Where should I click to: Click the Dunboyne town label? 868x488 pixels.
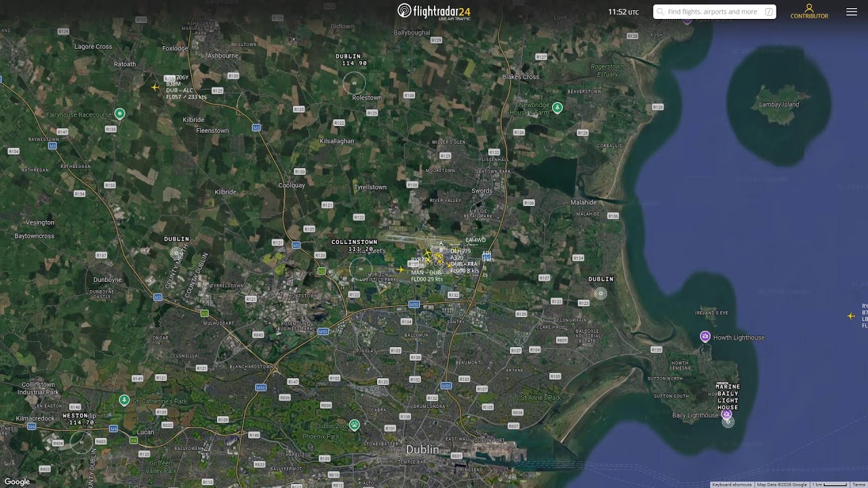tap(108, 280)
